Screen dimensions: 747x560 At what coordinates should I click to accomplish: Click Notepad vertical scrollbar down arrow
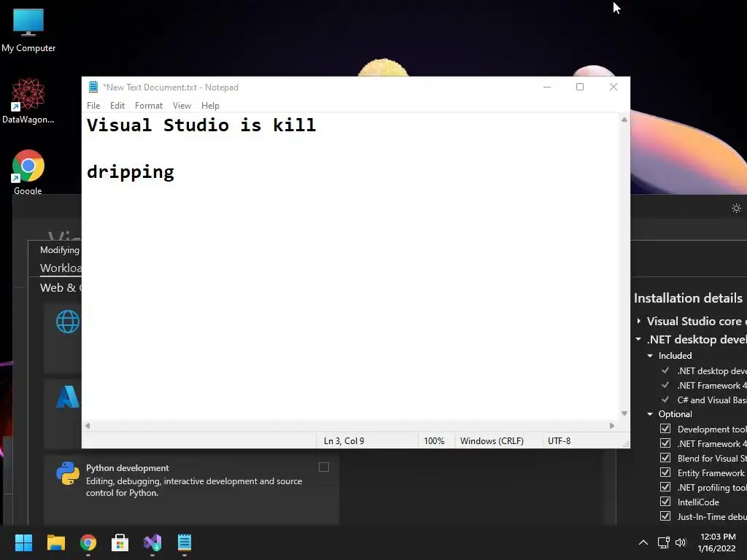pos(624,413)
